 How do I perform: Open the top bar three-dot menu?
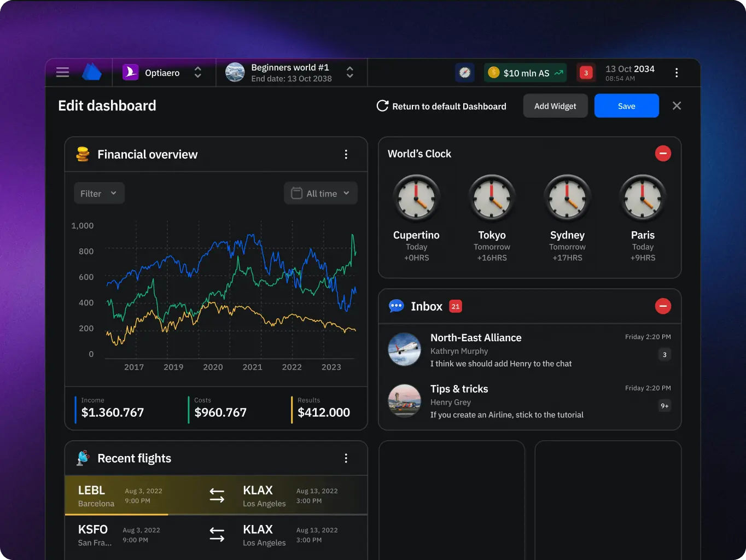click(x=677, y=73)
